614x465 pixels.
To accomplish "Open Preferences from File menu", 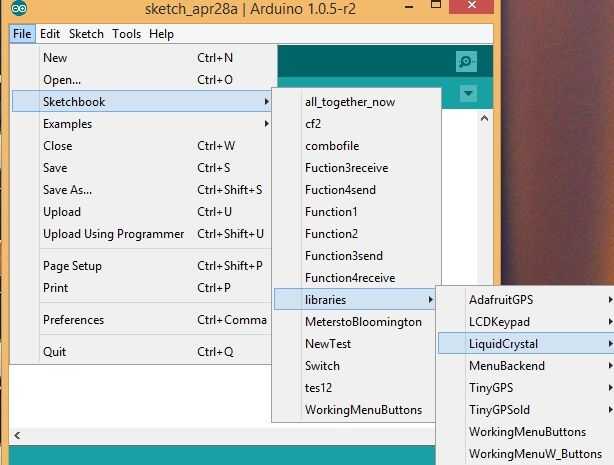I will 142,320.
